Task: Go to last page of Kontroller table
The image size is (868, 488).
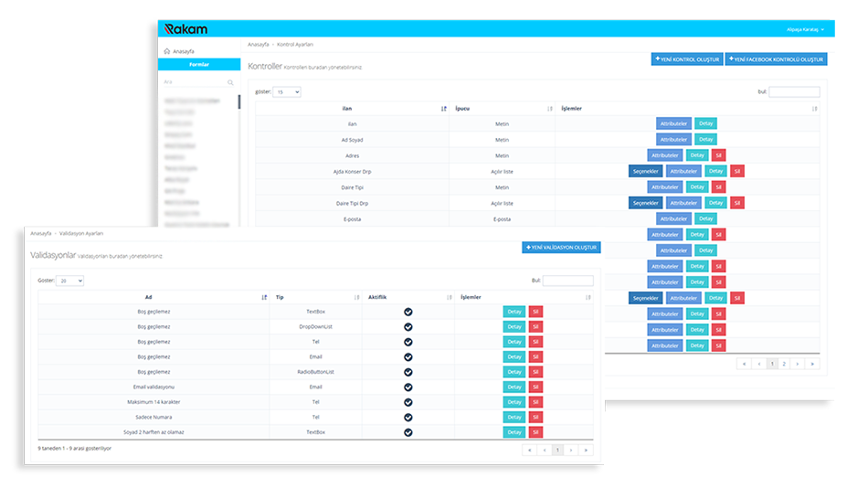Action: [811, 364]
